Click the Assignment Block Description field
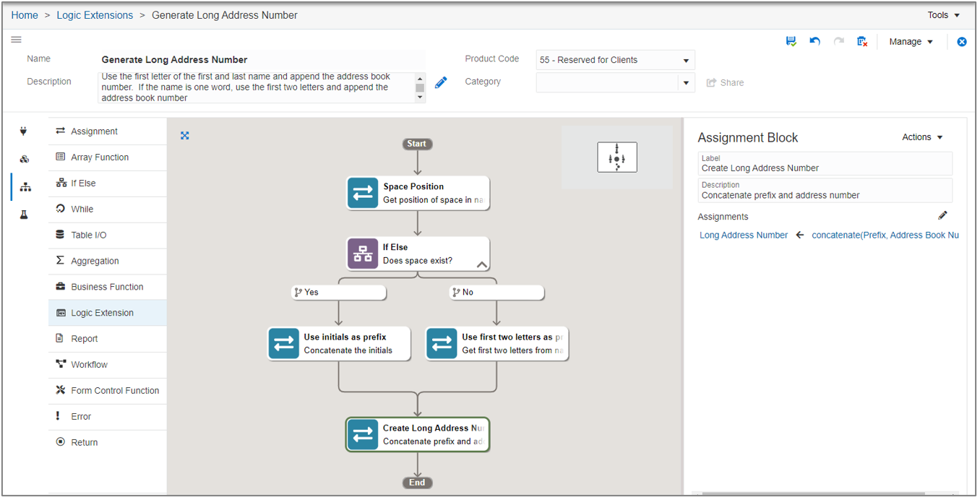 click(x=825, y=190)
